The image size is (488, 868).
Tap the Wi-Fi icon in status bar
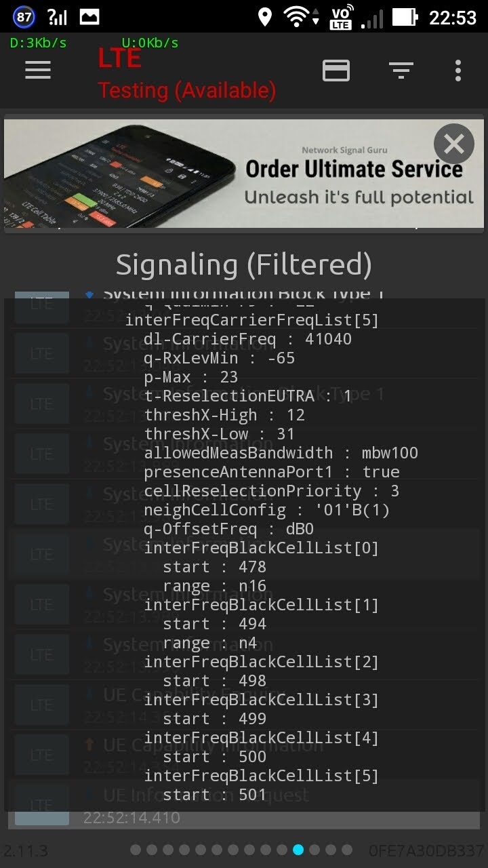[x=297, y=17]
